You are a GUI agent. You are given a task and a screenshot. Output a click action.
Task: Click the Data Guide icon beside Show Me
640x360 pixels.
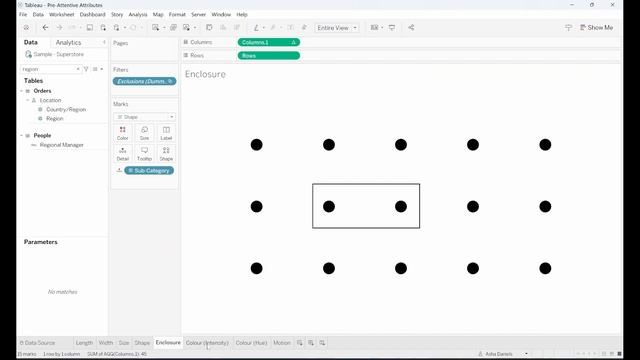click(x=568, y=27)
